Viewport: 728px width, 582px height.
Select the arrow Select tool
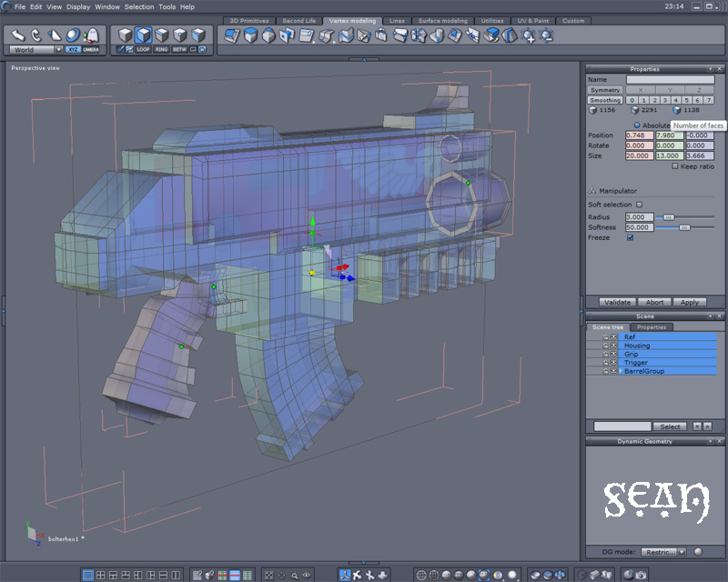17,35
